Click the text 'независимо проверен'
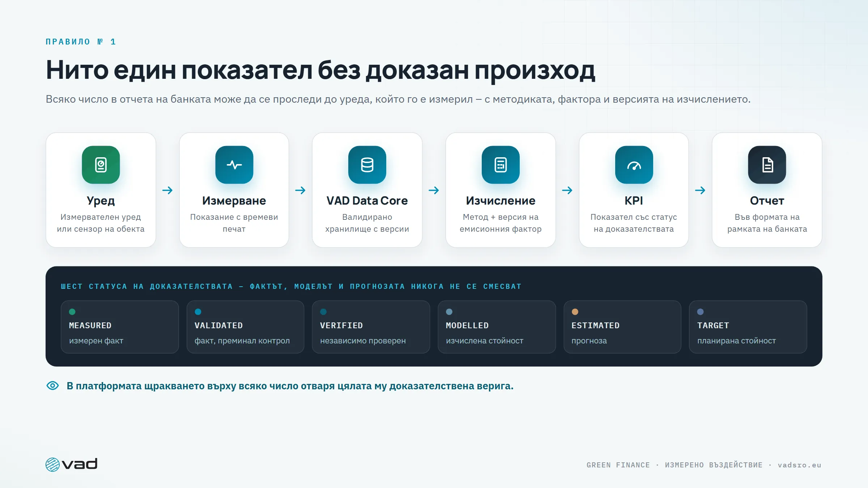This screenshot has width=868, height=488. 363,341
